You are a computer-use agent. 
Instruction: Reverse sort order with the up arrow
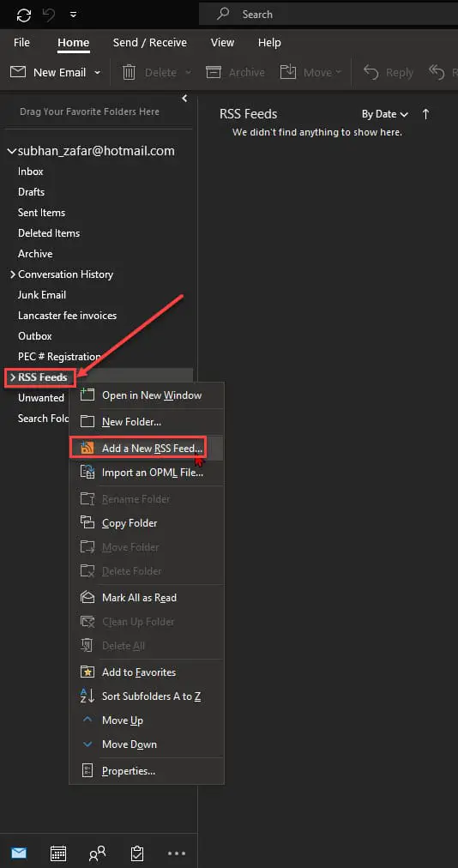[425, 114]
